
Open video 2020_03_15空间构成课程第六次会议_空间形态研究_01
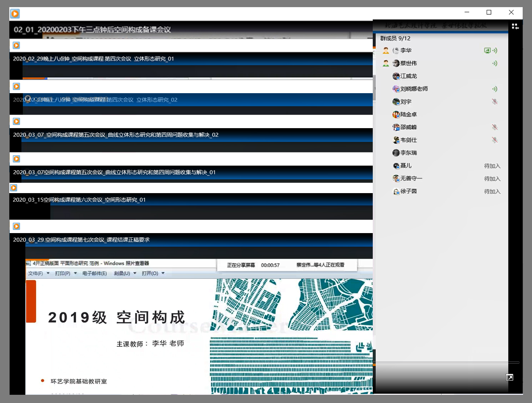79,200
